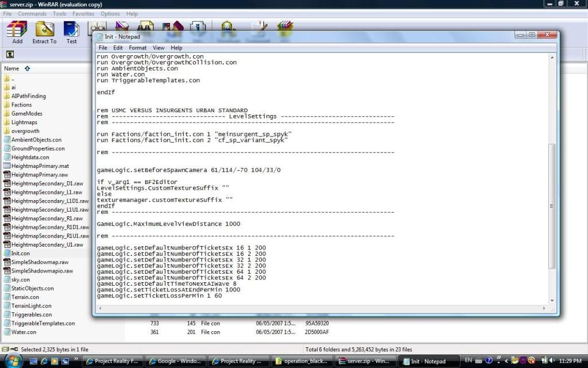Click the Add archive toolbar icon

[17, 32]
